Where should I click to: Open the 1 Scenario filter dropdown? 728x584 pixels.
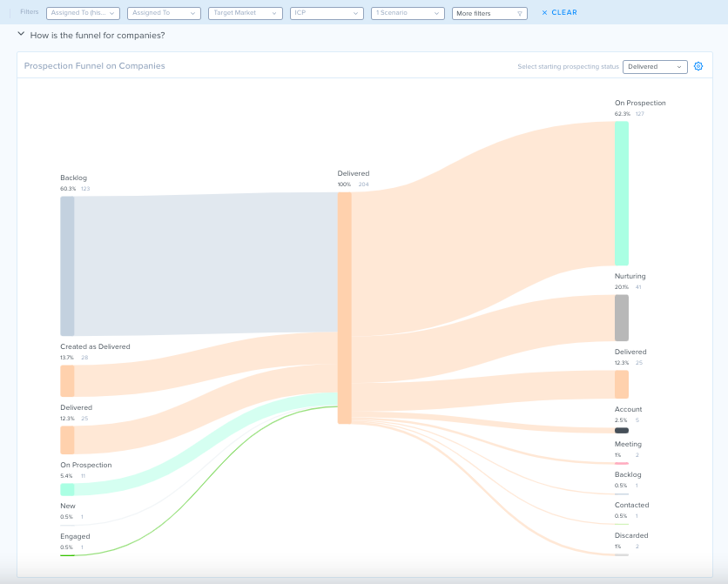(x=408, y=13)
